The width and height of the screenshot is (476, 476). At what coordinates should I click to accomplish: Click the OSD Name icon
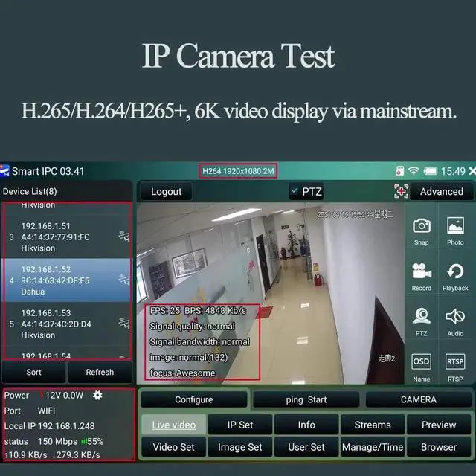click(421, 364)
